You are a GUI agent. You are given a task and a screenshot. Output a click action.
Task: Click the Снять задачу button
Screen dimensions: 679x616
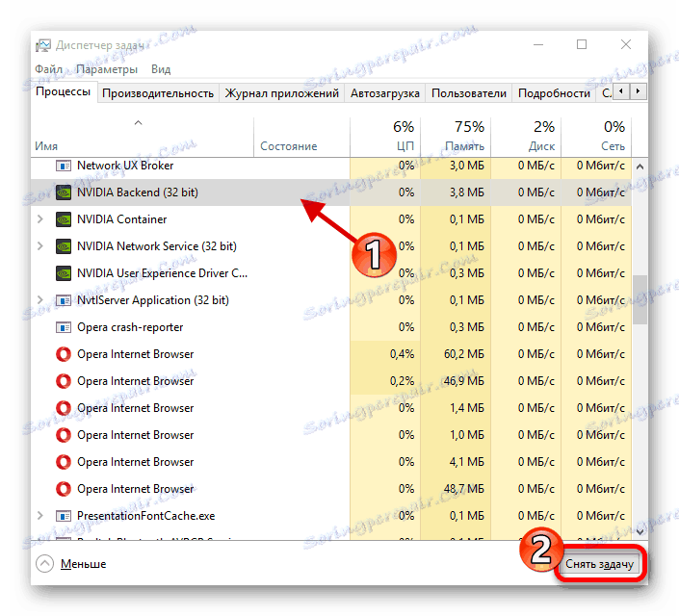coord(600,564)
